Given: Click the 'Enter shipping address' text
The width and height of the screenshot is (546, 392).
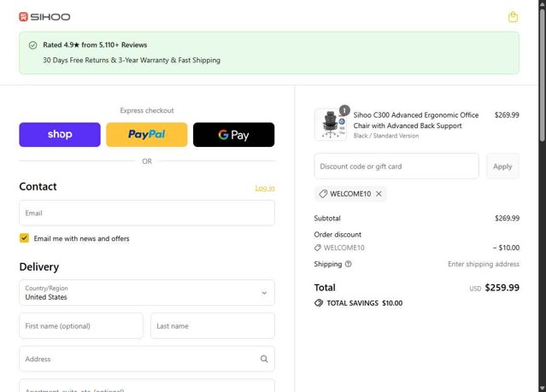Looking at the screenshot, I should click(484, 264).
